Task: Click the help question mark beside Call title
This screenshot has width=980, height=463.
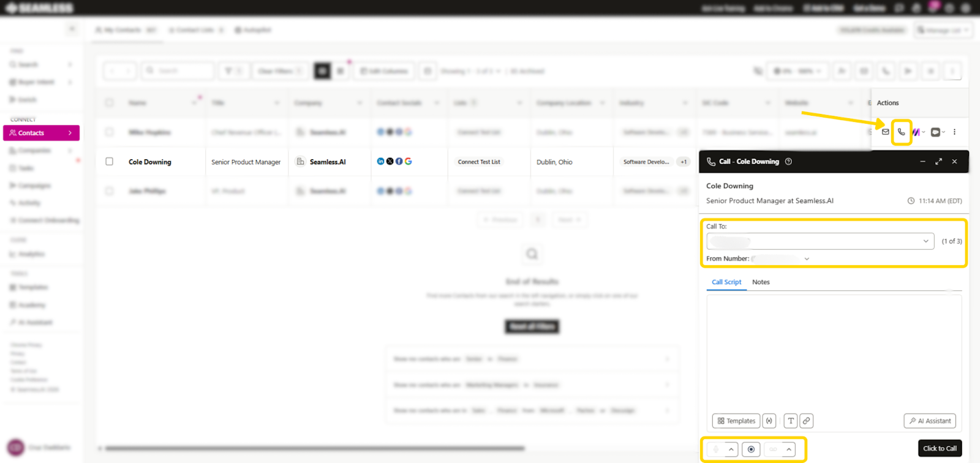Action: point(788,162)
